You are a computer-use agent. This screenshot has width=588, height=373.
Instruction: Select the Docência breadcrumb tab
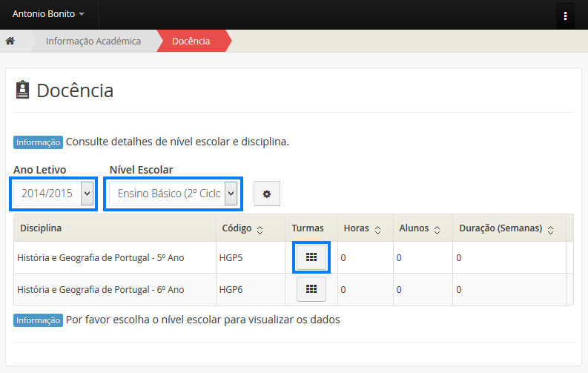[191, 42]
